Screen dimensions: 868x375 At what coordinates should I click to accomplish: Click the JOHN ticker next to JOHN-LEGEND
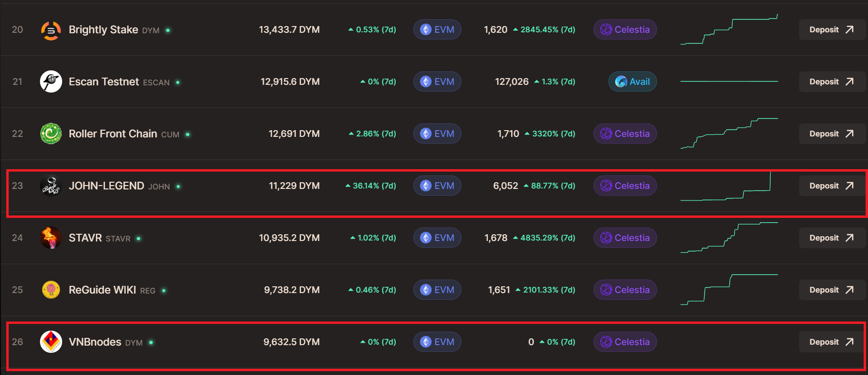point(158,186)
